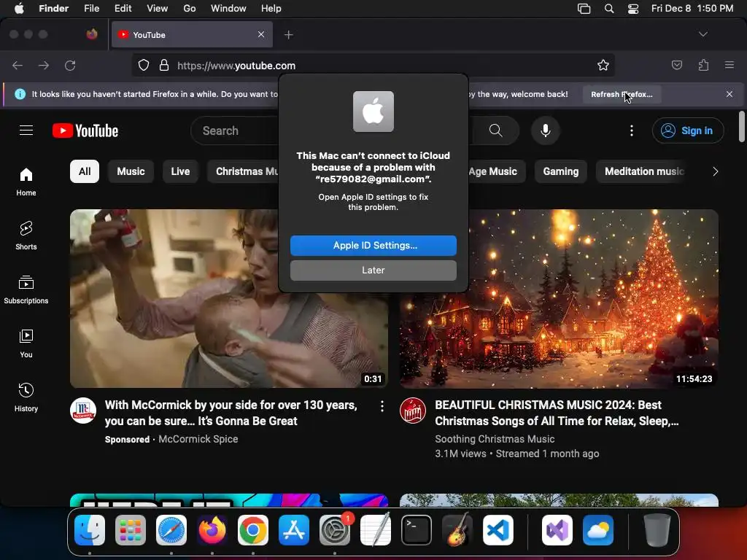Open the YouTube guide hamburger menu
This screenshot has height=560, width=747.
pos(26,131)
